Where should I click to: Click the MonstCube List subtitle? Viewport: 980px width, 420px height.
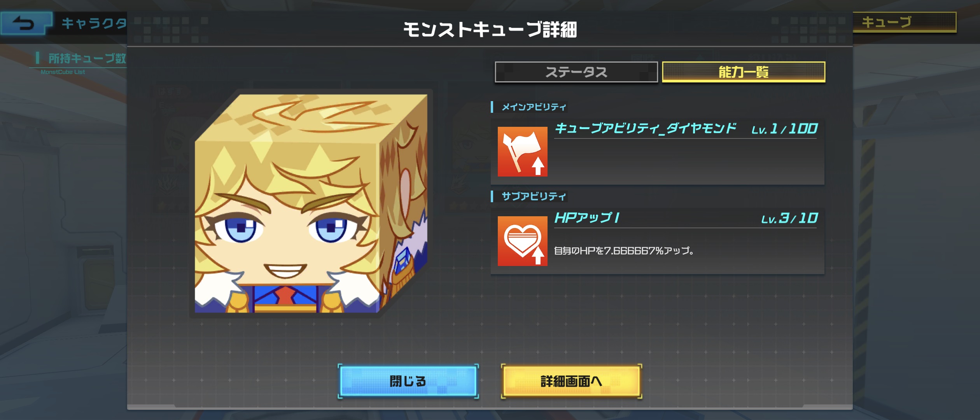(63, 72)
